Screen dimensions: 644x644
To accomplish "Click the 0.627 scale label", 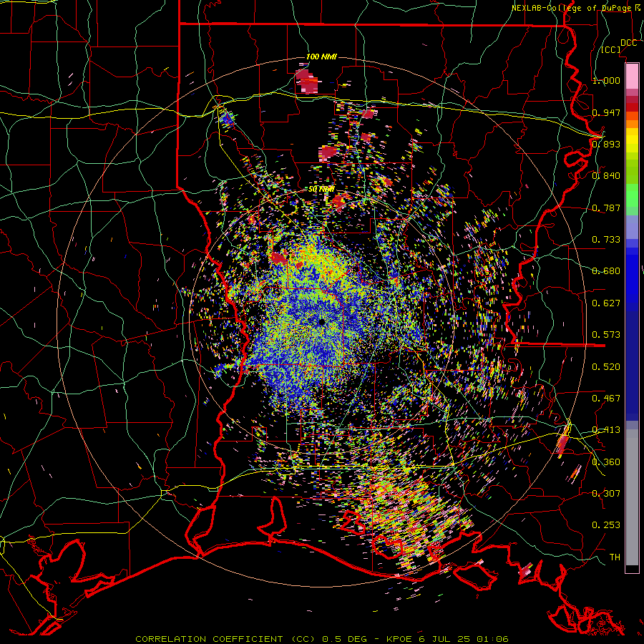I will [606, 303].
